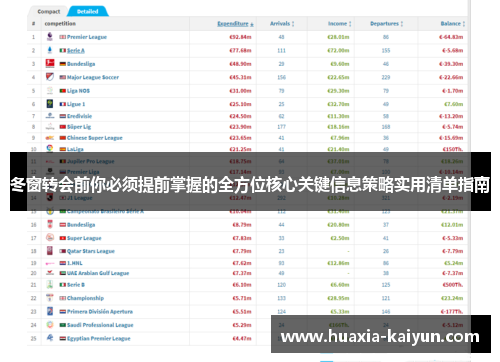Open the Championship competition link

pos(85,298)
